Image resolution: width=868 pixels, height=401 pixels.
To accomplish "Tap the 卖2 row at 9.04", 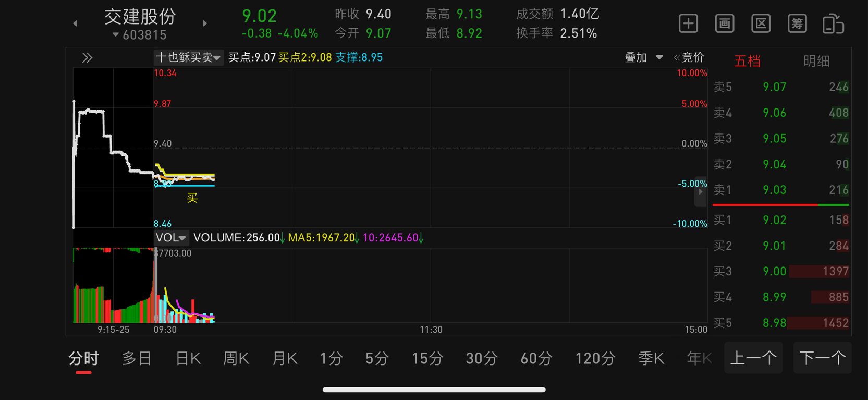I will pyautogui.click(x=781, y=164).
